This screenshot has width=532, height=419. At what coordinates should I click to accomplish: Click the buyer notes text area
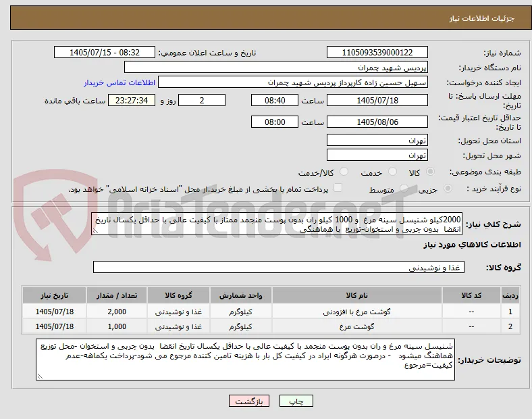[x=245, y=360]
